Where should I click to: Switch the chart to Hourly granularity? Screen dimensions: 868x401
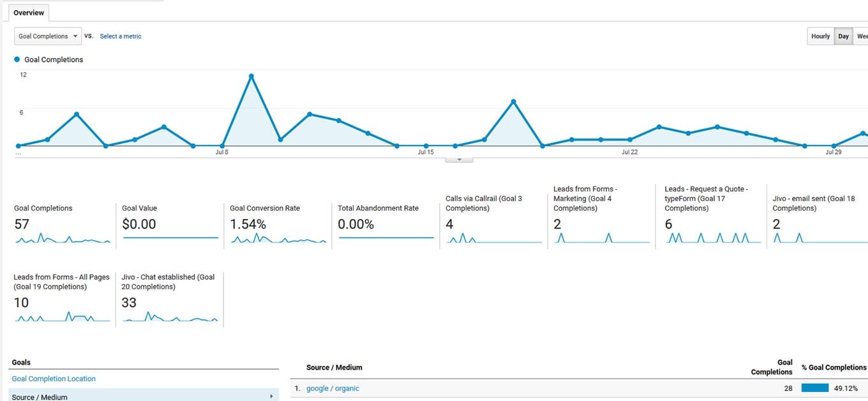[x=820, y=36]
